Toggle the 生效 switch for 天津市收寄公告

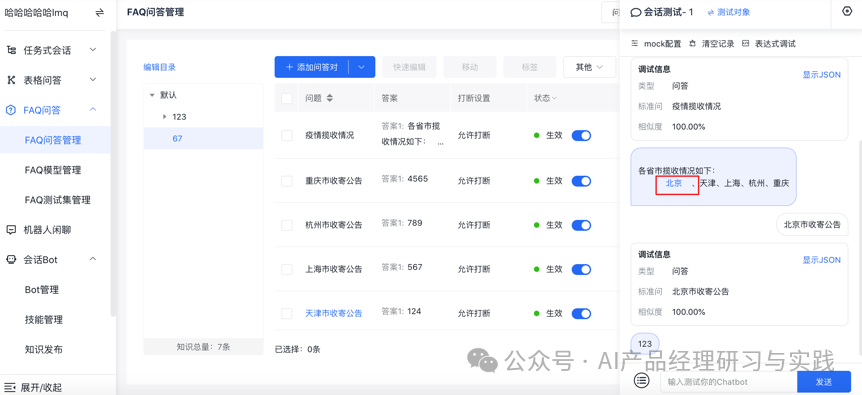pyautogui.click(x=581, y=314)
